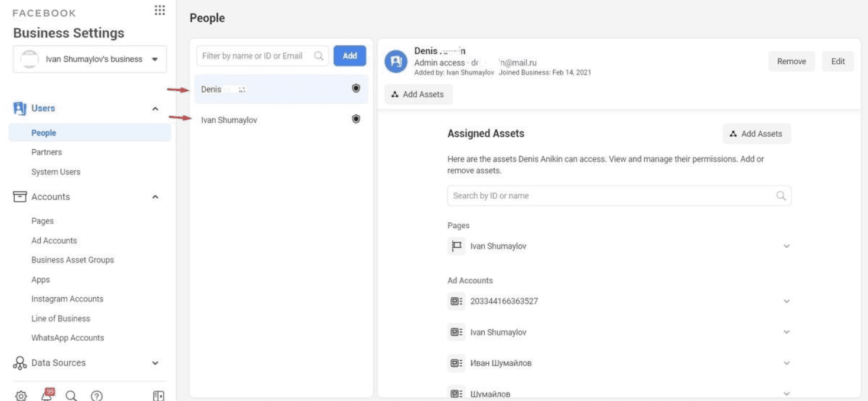Image resolution: width=868 pixels, height=401 pixels.
Task: Collapse the Accounts section chevron
Action: tap(155, 198)
